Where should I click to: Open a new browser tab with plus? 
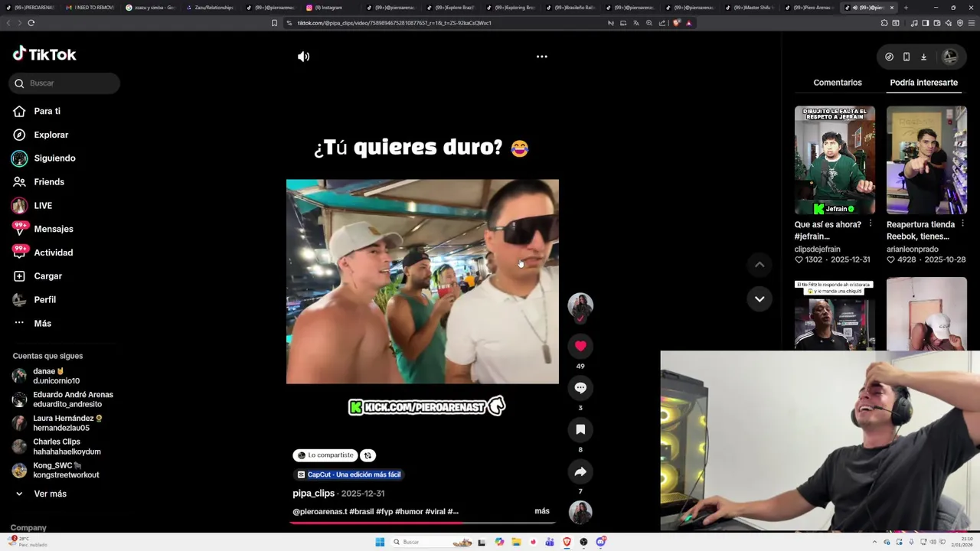[x=906, y=8]
